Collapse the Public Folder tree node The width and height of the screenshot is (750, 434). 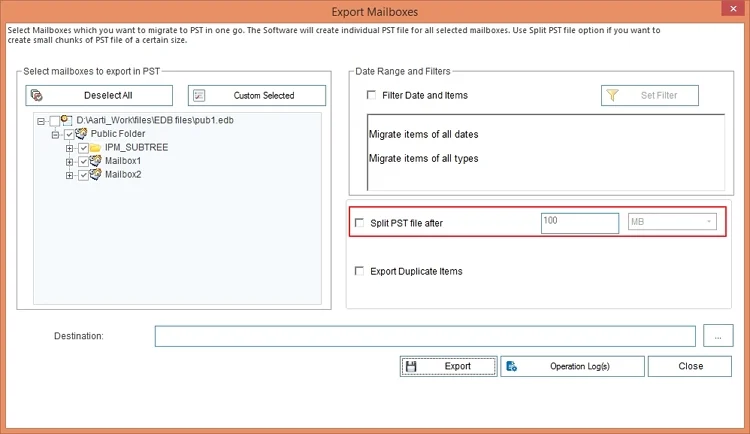(55, 134)
